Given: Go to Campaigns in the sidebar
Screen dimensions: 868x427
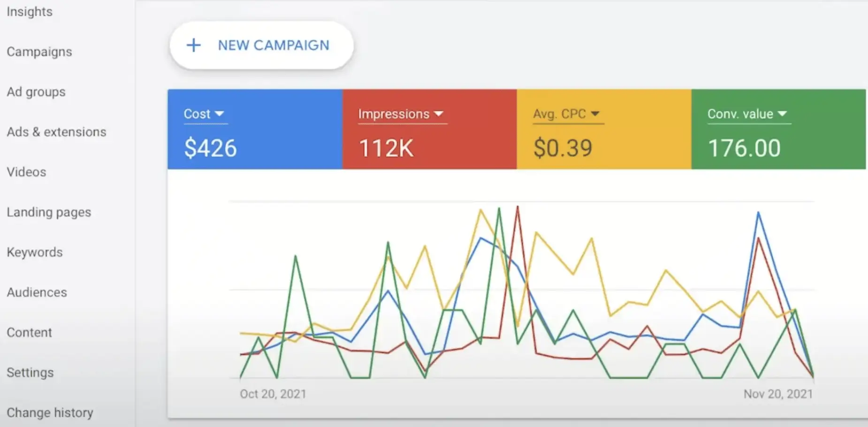Looking at the screenshot, I should tap(39, 52).
